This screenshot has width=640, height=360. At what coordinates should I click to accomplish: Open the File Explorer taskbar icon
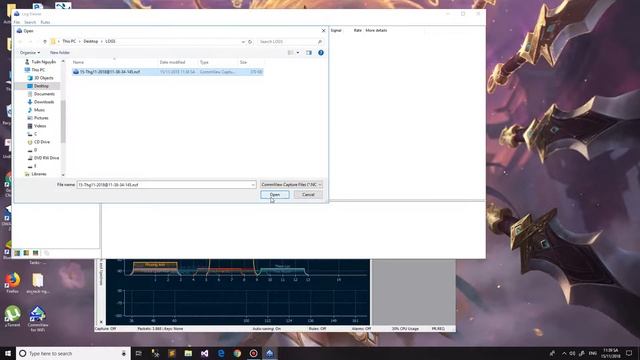click(188, 353)
